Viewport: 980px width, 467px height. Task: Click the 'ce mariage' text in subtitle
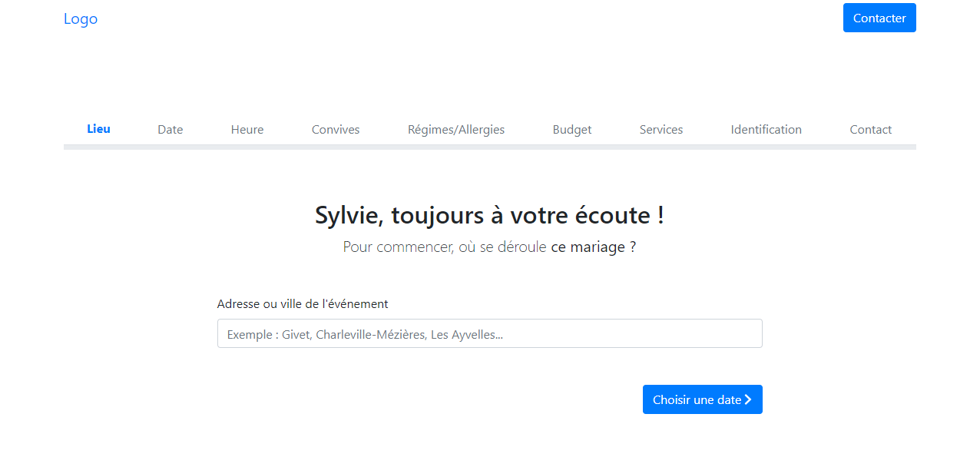click(x=588, y=247)
